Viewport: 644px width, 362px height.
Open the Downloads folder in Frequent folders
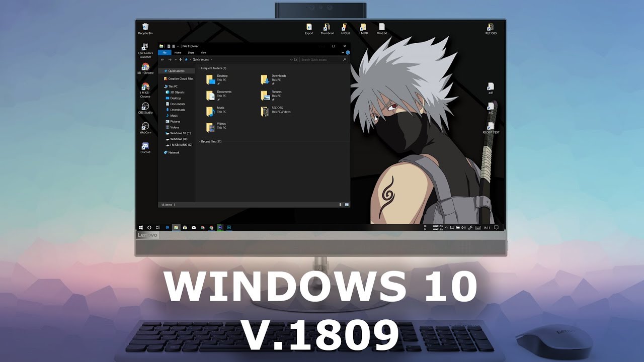[274, 79]
